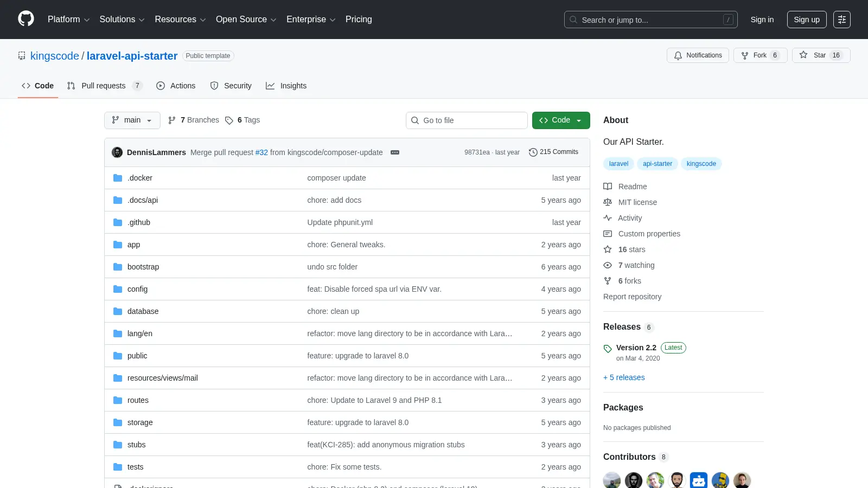Click the fork icon next to 6 forks
The height and width of the screenshot is (488, 868).
[608, 281]
